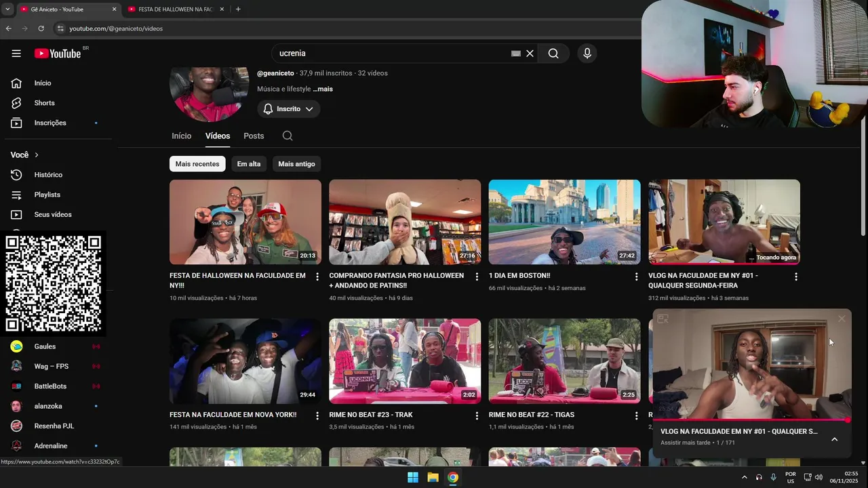
Task: Play Comprando Fantasia pro Halloween thumbnail
Action: (x=405, y=222)
